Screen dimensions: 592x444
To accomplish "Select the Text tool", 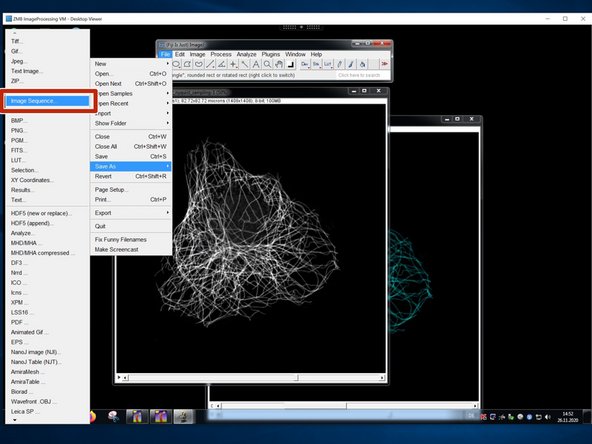I will click(x=256, y=65).
